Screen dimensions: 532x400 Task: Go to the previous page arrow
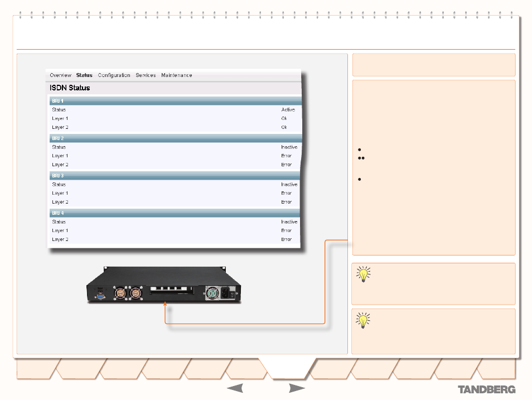click(x=235, y=388)
